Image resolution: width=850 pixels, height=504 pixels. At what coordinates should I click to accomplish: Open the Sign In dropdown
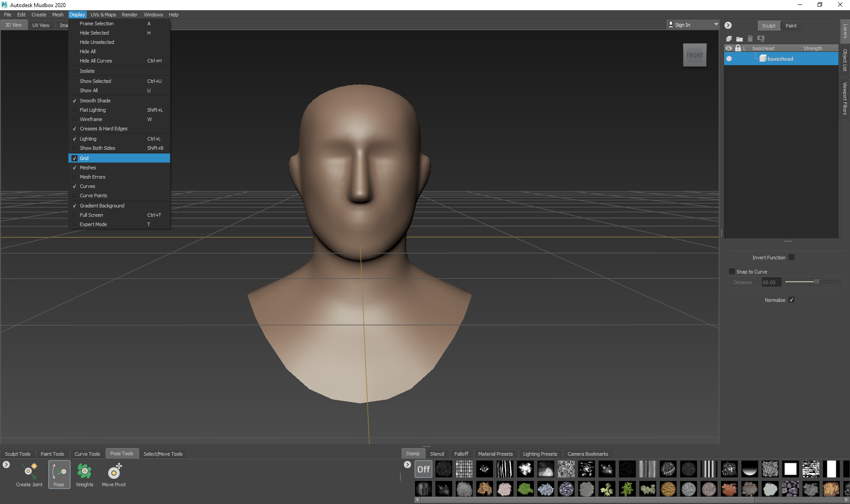(693, 25)
